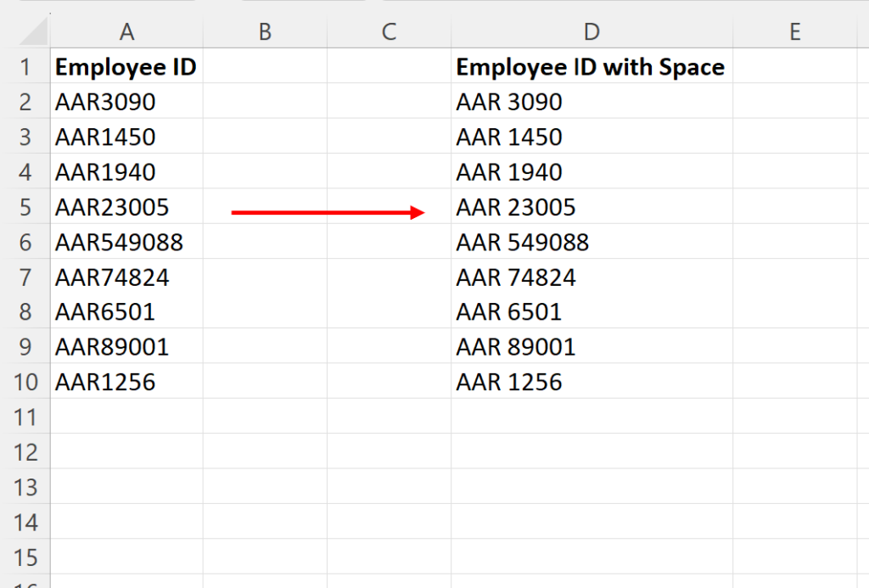
Task: Select row number 10
Action: click(25, 381)
